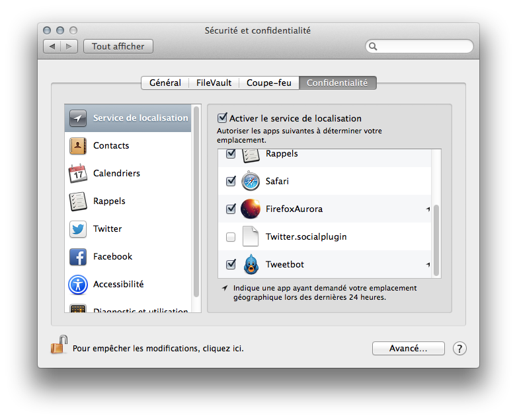This screenshot has width=517, height=420.
Task: Click the Twitter bird icon
Action: (x=78, y=229)
